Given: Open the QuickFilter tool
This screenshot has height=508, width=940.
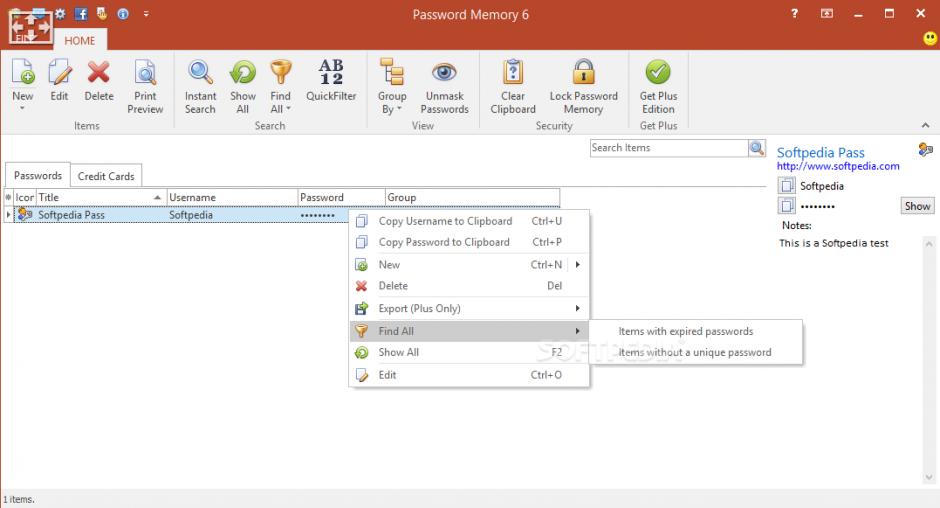Looking at the screenshot, I should (331, 80).
